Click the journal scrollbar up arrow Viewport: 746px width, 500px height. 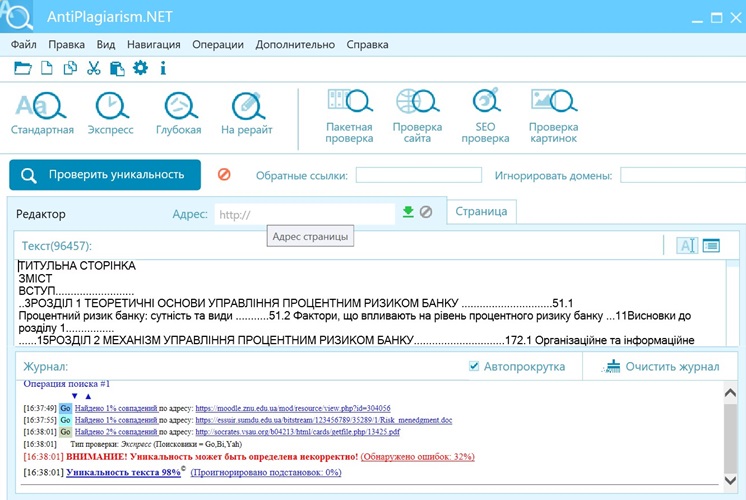point(730,392)
